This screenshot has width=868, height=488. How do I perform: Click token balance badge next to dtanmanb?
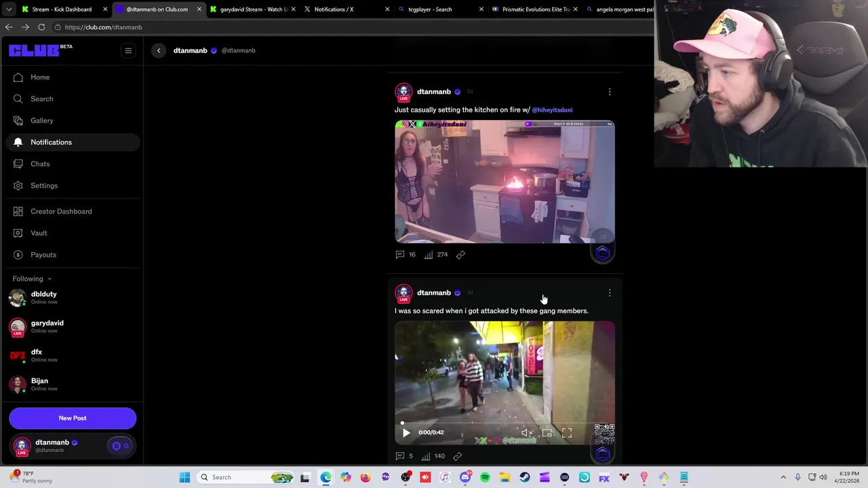click(x=120, y=446)
